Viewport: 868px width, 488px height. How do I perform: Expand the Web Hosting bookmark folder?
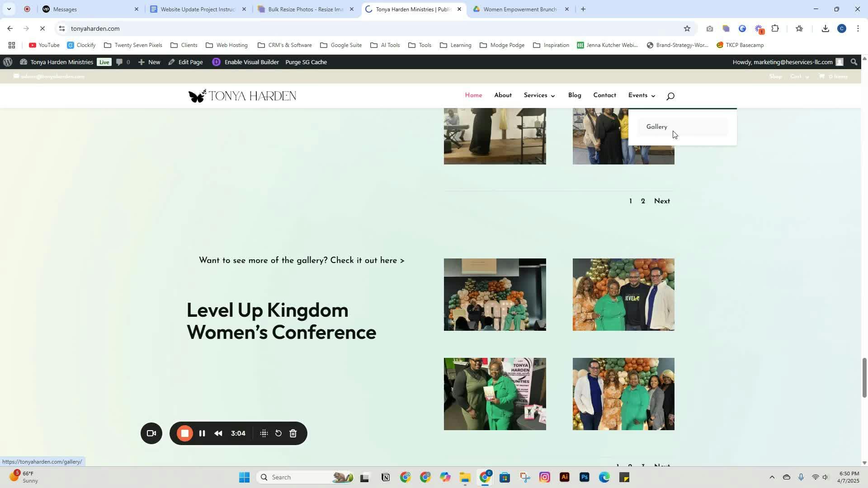pyautogui.click(x=226, y=45)
